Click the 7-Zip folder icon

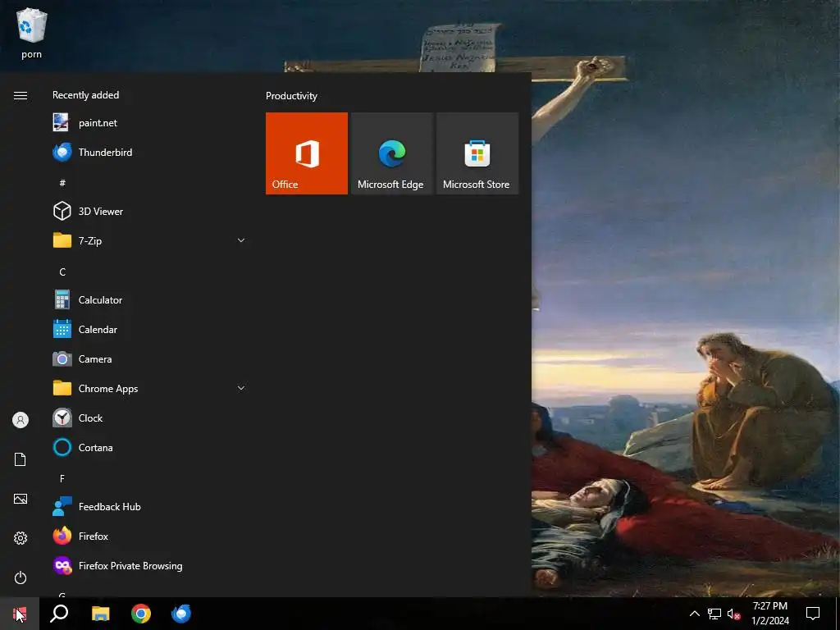62,240
